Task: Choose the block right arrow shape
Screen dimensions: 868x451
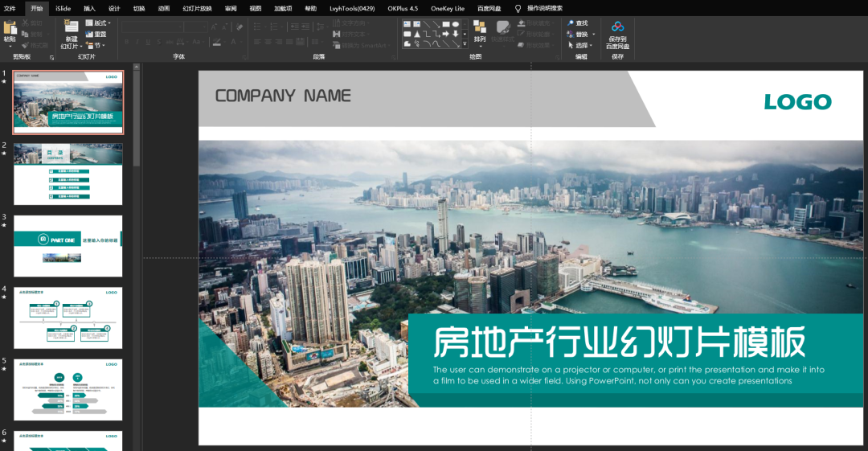Action: pos(445,34)
